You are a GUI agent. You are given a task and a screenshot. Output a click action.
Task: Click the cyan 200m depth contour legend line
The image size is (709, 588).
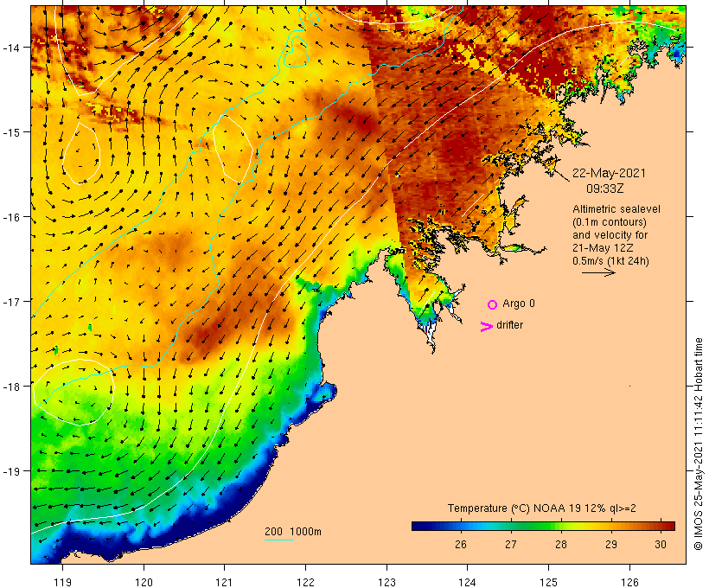279,540
